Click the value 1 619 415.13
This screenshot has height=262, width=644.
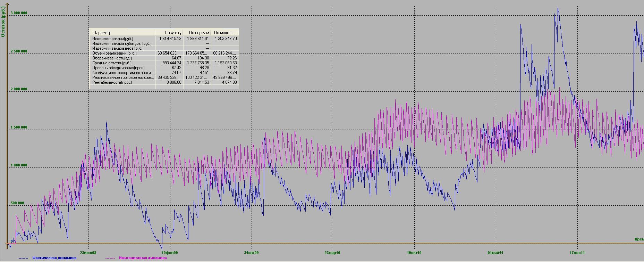pyautogui.click(x=170, y=39)
